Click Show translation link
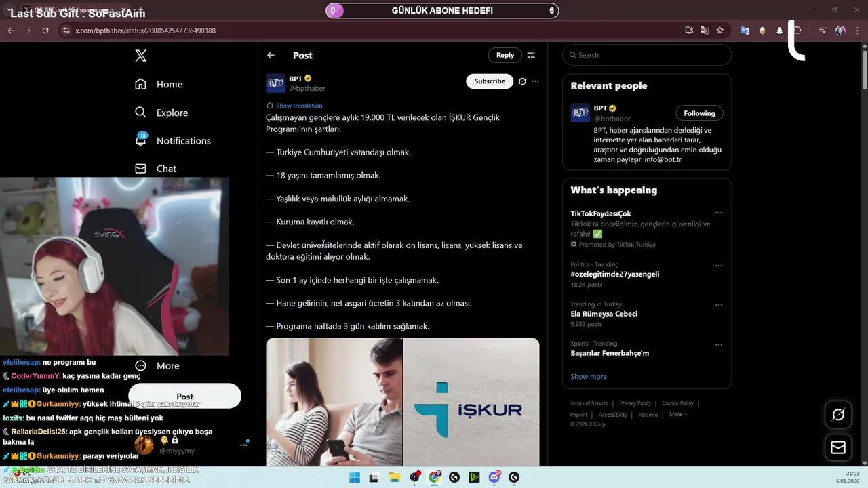 click(299, 106)
